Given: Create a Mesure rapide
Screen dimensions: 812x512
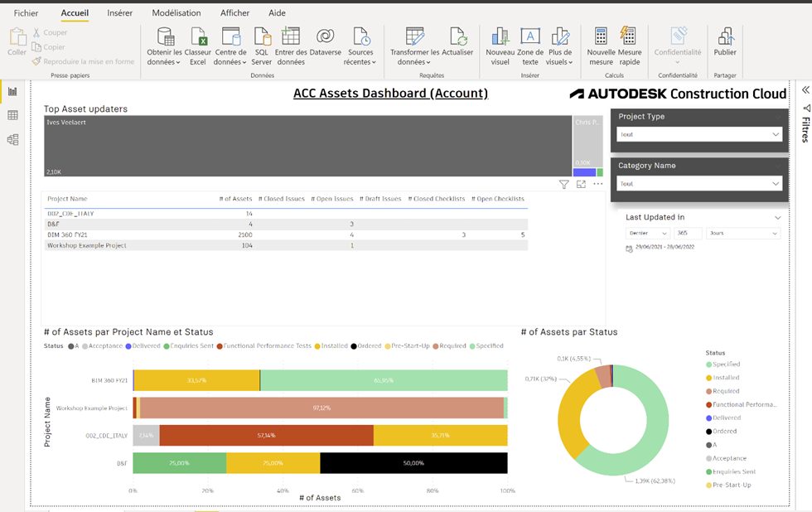Looking at the screenshot, I should click(x=629, y=46).
